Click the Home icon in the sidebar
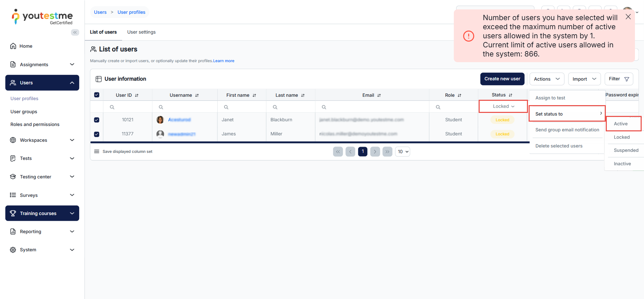The width and height of the screenshot is (644, 299). pos(13,46)
